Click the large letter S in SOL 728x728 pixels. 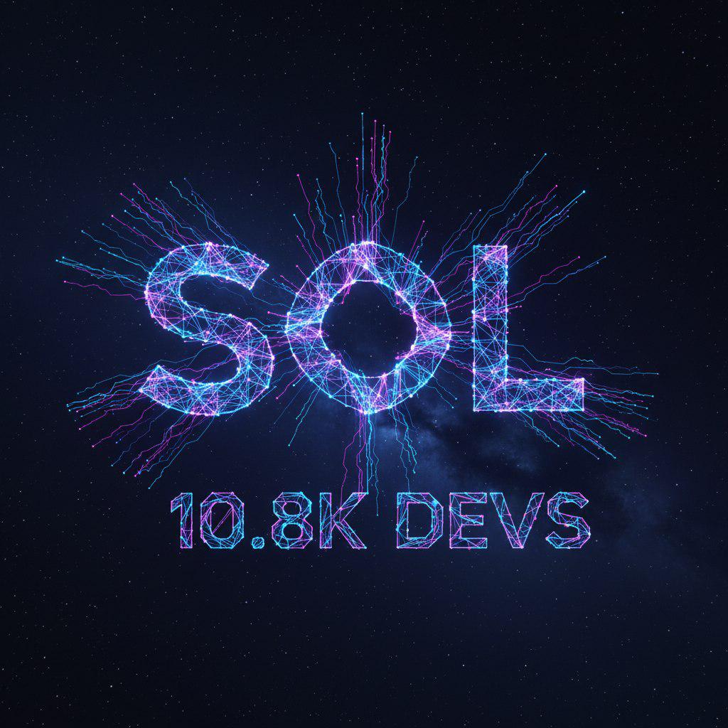(x=206, y=328)
